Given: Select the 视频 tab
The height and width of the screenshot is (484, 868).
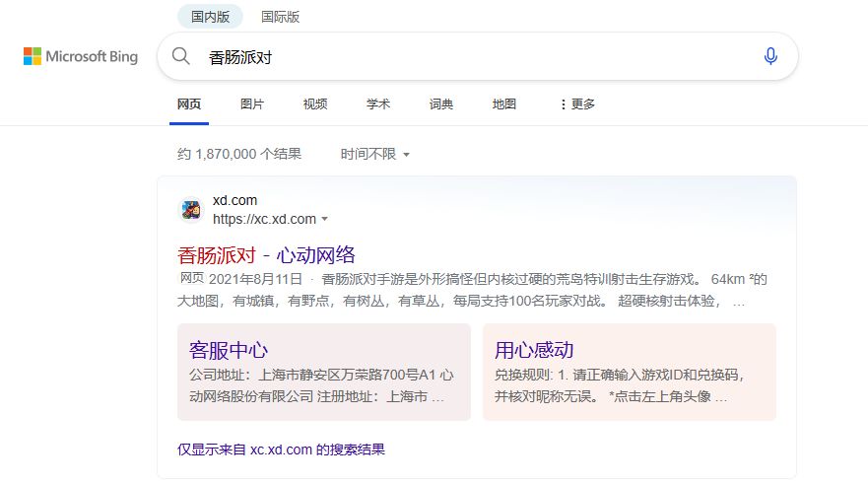Looking at the screenshot, I should coord(315,104).
